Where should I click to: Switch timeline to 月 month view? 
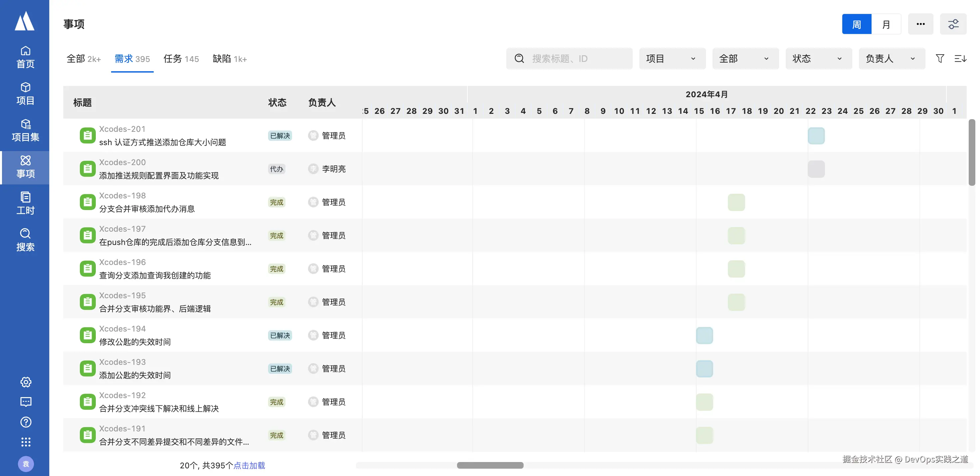pos(886,24)
